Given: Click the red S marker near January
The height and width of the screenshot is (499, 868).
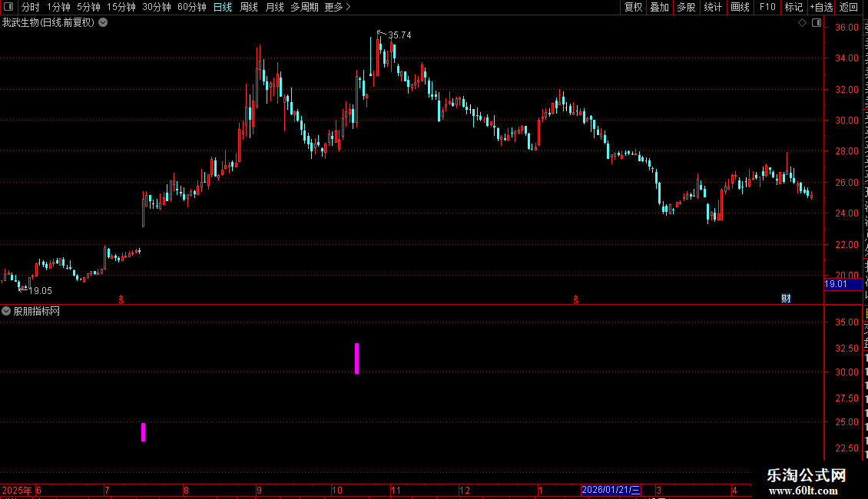Looking at the screenshot, I should pyautogui.click(x=575, y=299).
